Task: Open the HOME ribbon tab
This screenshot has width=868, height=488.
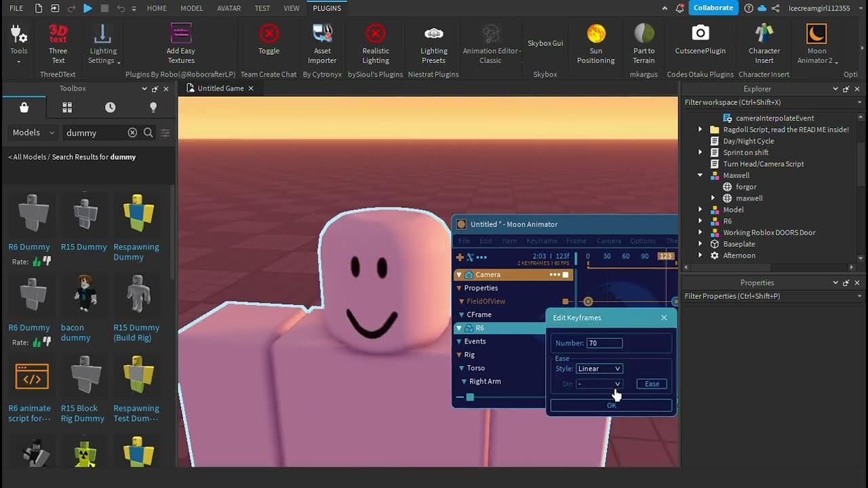Action: 157,8
